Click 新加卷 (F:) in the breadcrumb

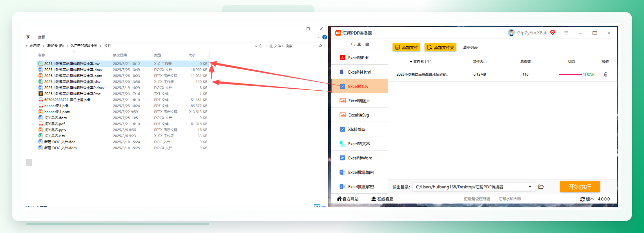tap(56, 46)
